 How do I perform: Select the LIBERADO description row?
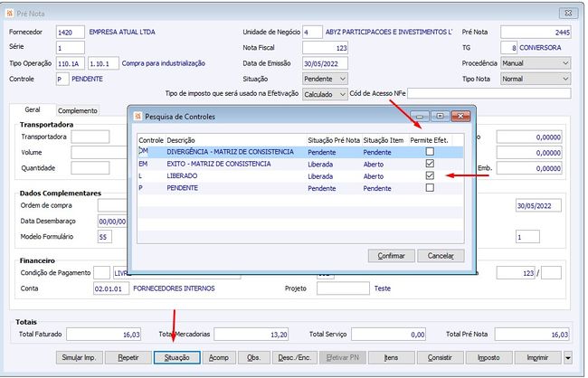(x=182, y=175)
